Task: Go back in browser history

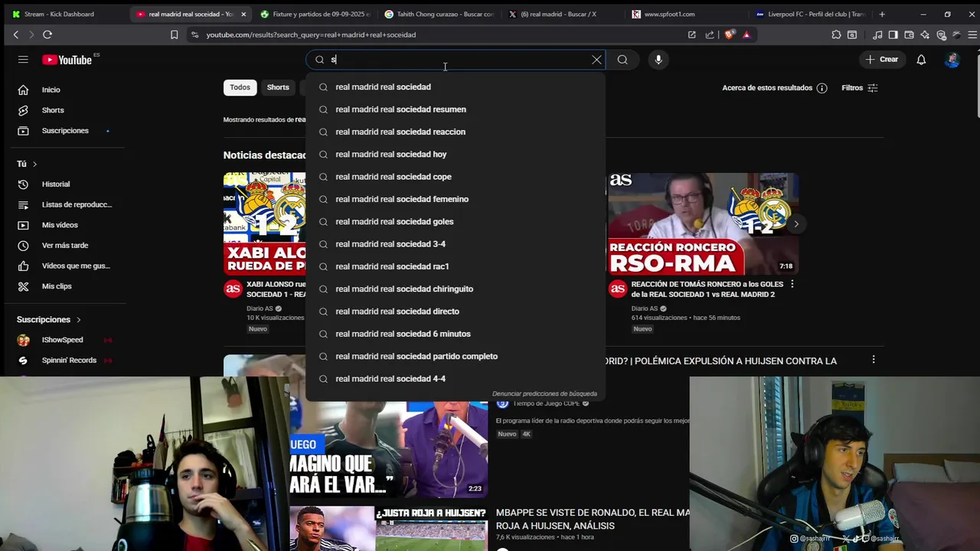Action: point(15,34)
